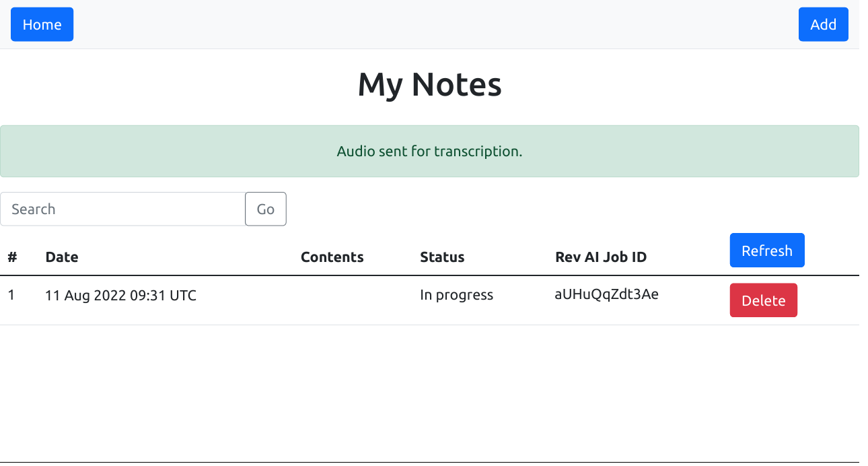
Task: Click the Contents column header
Action: [x=332, y=257]
